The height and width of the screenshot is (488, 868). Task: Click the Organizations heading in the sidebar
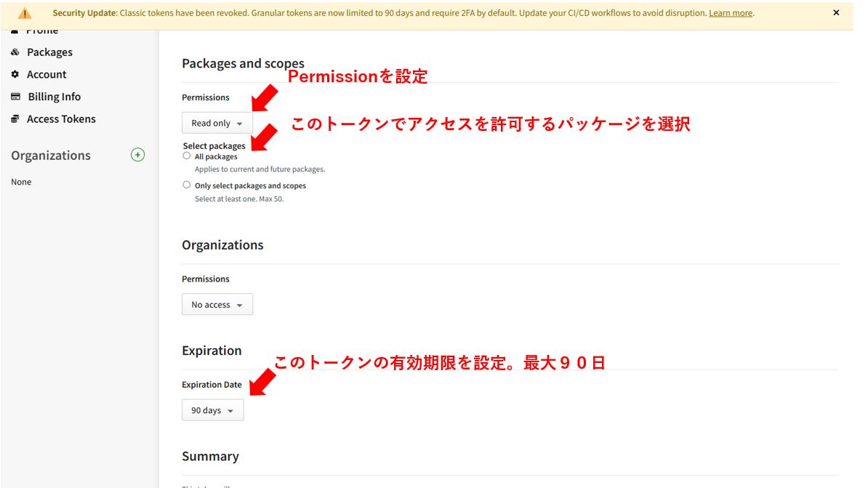[51, 156]
